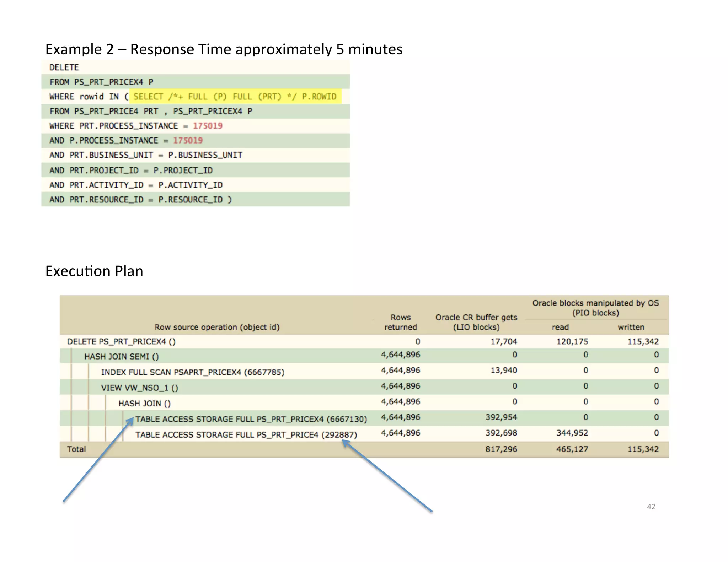728x562 pixels.
Task: Select the 'VIEW VW_NSO_1 ()' row
Action: point(139,388)
